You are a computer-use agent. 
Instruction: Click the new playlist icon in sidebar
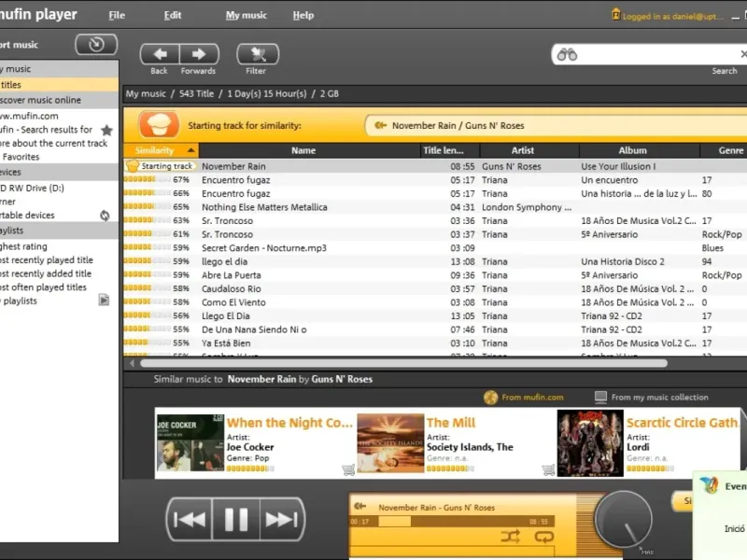click(x=104, y=300)
